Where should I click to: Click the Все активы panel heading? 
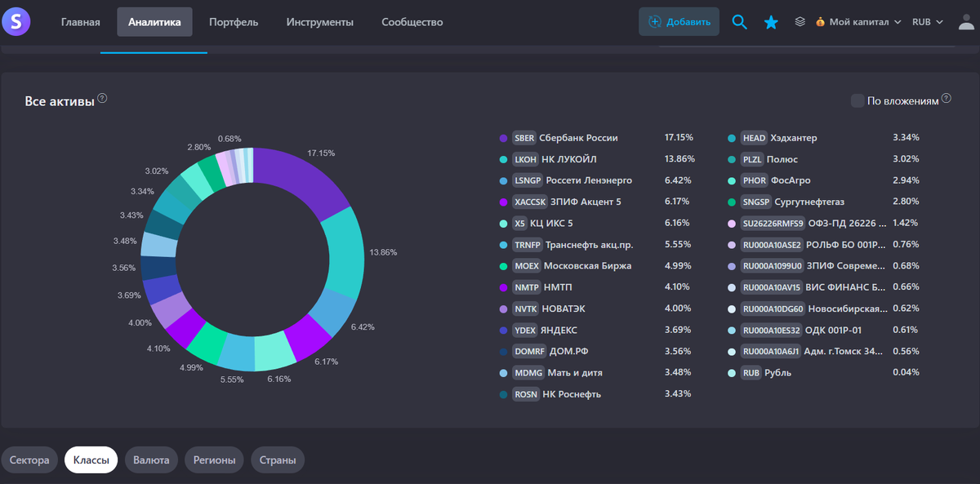tap(59, 101)
